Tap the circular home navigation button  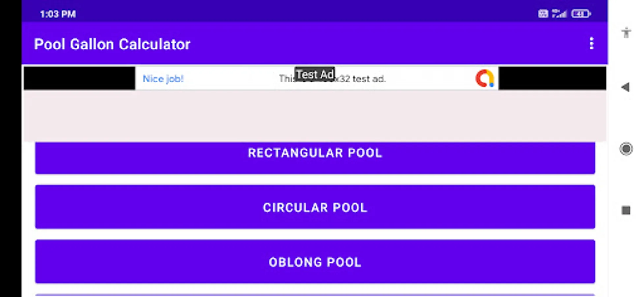pos(626,149)
